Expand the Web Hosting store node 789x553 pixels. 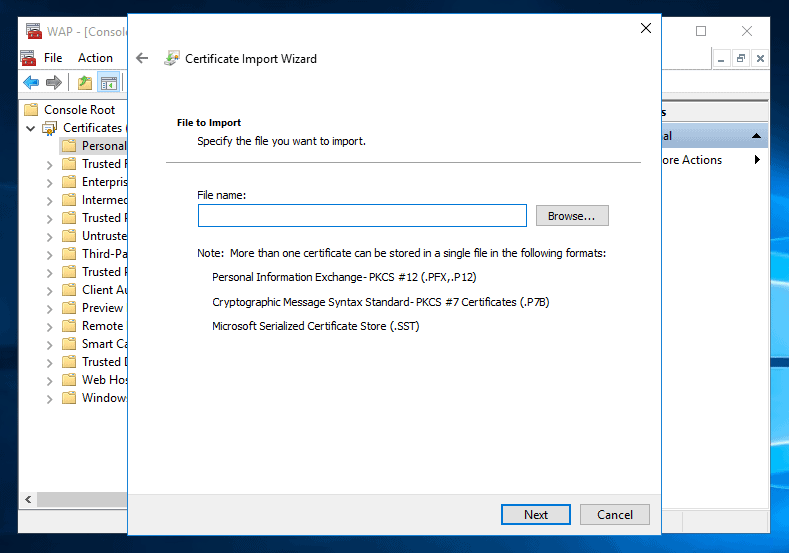coord(49,380)
